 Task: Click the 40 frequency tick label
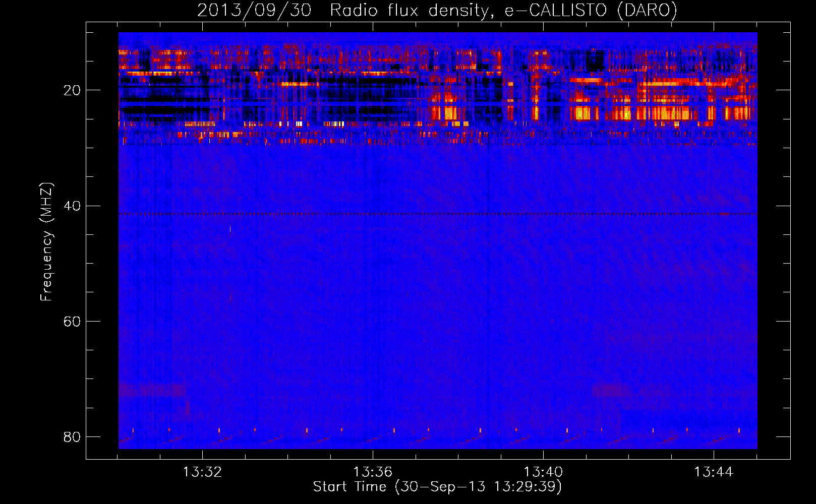(72, 206)
